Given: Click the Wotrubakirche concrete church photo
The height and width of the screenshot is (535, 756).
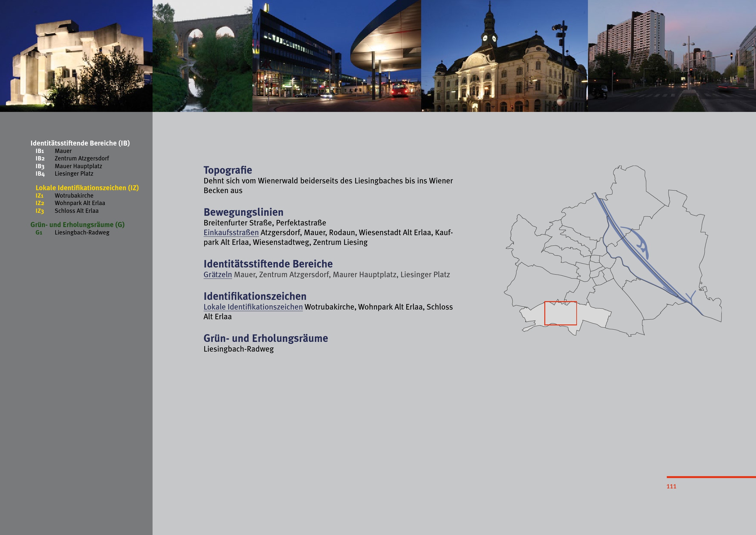Looking at the screenshot, I should (76, 56).
